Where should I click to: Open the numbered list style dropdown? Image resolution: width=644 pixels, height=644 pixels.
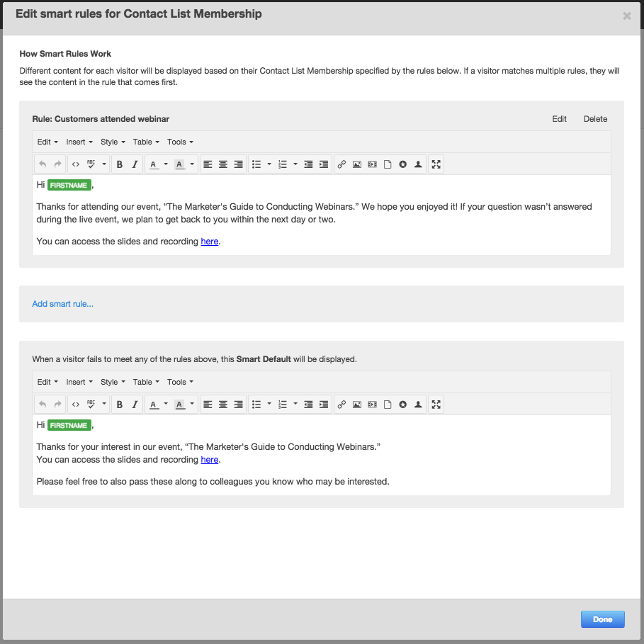tap(295, 164)
